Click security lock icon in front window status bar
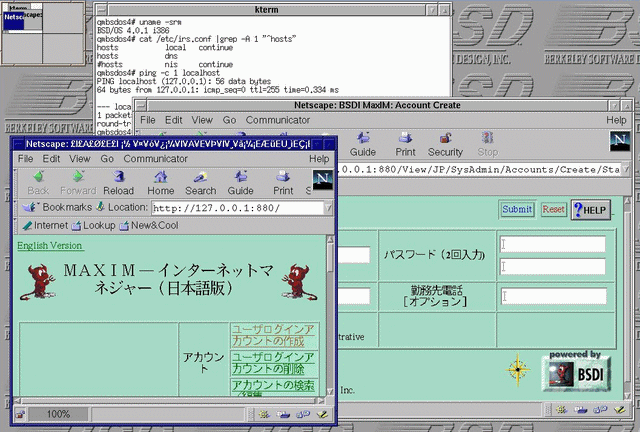The height and width of the screenshot is (432, 640). (20, 414)
